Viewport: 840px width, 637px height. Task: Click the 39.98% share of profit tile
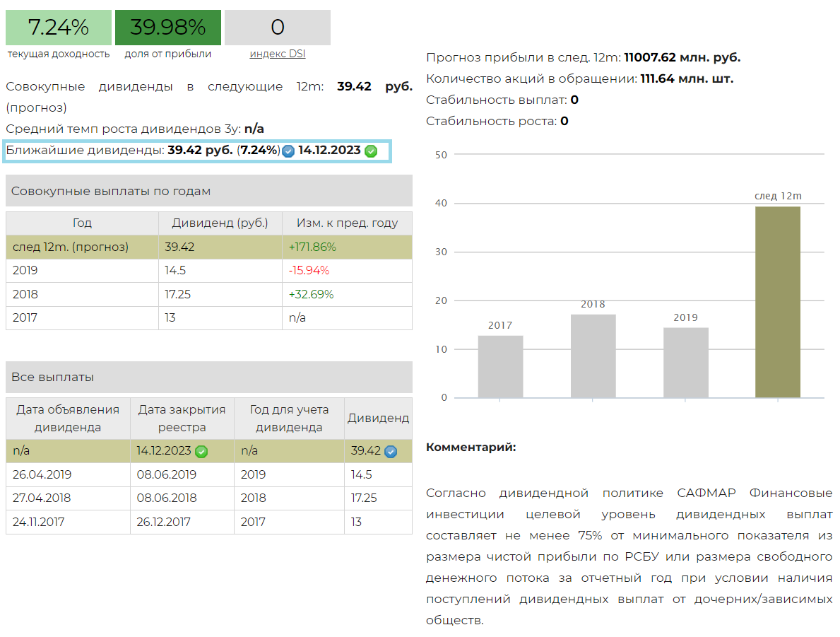pyautogui.click(x=168, y=28)
